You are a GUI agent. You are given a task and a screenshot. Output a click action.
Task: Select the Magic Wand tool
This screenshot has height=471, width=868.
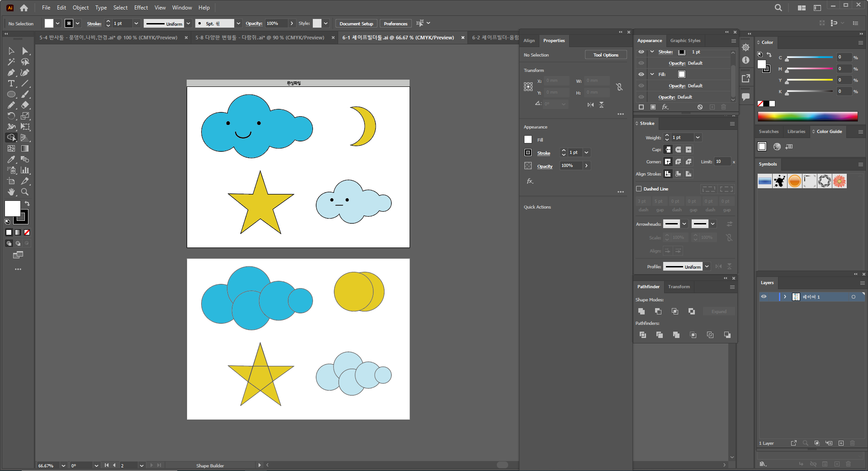tap(11, 62)
